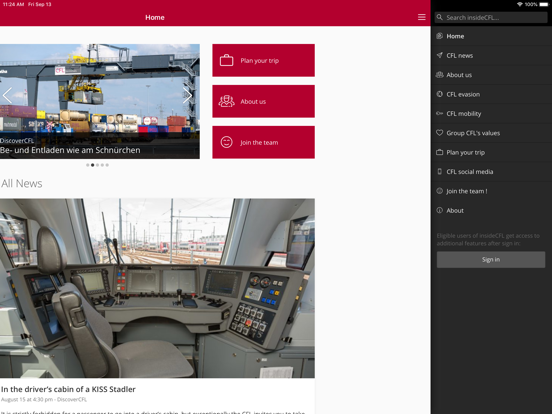
Task: Select the first carousel page dot
Action: (x=88, y=165)
